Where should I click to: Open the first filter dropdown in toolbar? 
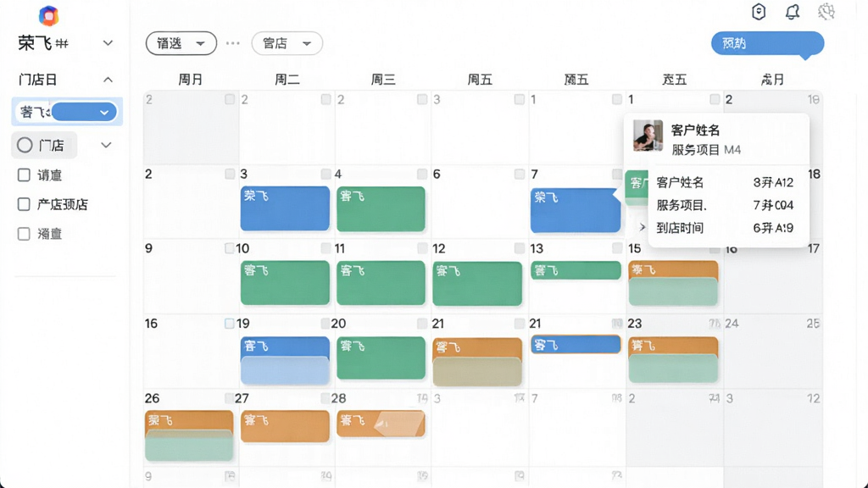click(x=181, y=43)
